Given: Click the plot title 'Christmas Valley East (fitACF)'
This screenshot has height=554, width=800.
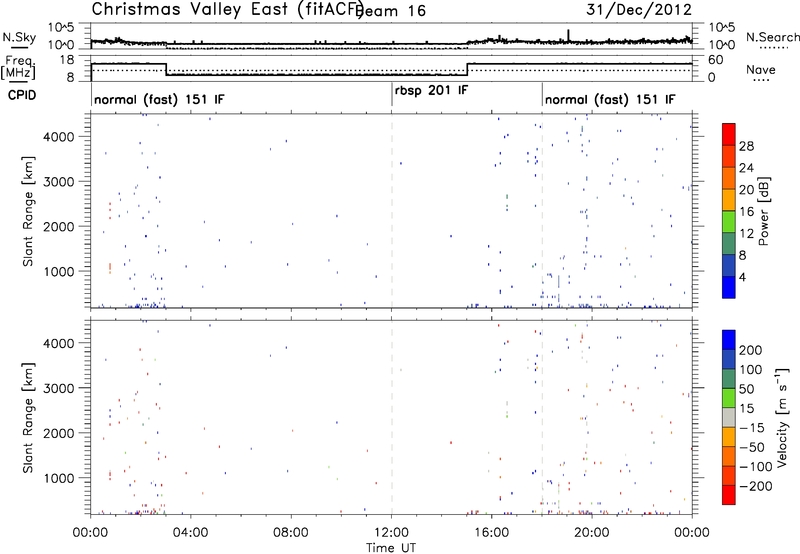Looking at the screenshot, I should (x=227, y=9).
